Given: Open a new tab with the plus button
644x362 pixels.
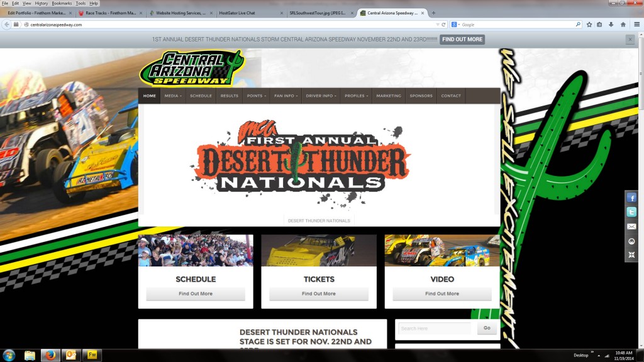Looking at the screenshot, I should (433, 13).
